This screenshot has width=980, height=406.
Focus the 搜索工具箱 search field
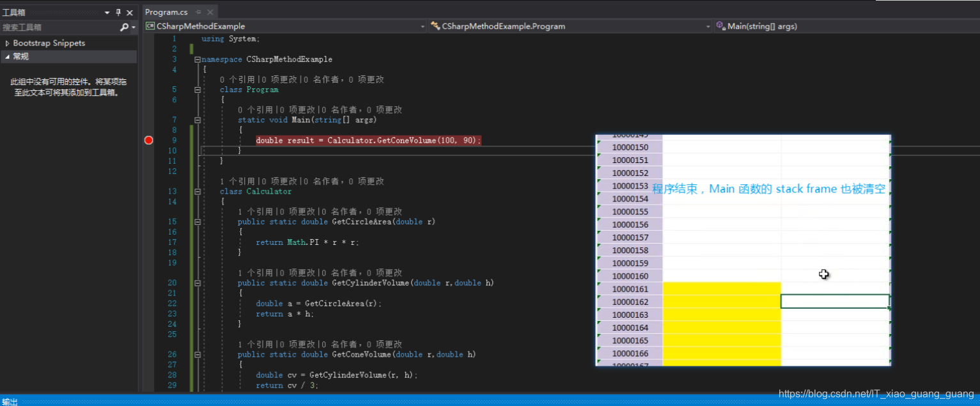(x=59, y=27)
